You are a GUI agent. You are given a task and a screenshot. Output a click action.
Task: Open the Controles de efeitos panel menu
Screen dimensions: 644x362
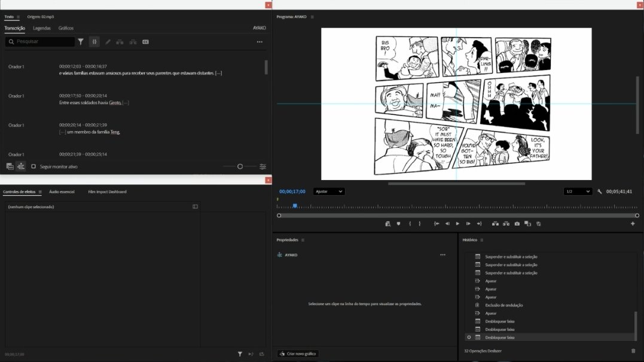click(40, 192)
